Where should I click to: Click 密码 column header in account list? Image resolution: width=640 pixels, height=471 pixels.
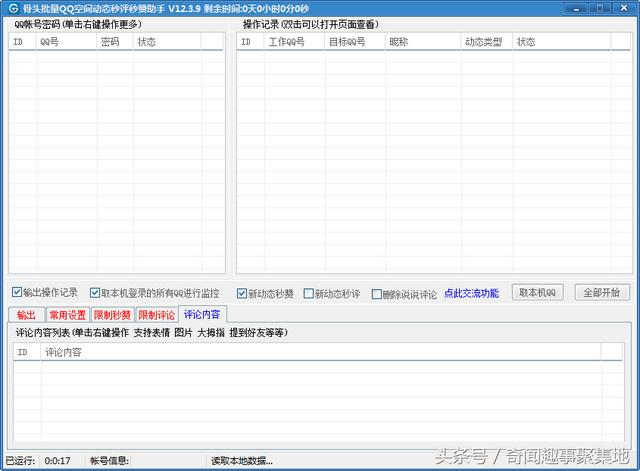pos(115,42)
